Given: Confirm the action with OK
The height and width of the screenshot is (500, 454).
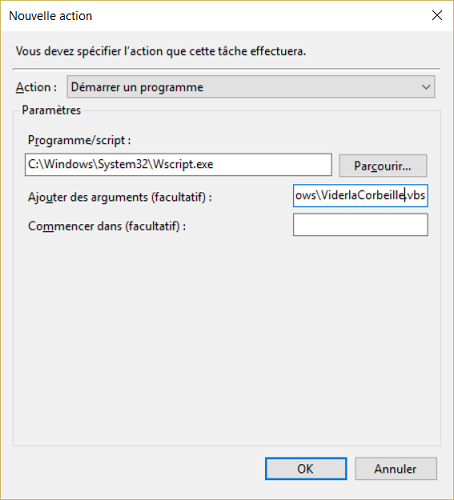Looking at the screenshot, I should click(306, 469).
